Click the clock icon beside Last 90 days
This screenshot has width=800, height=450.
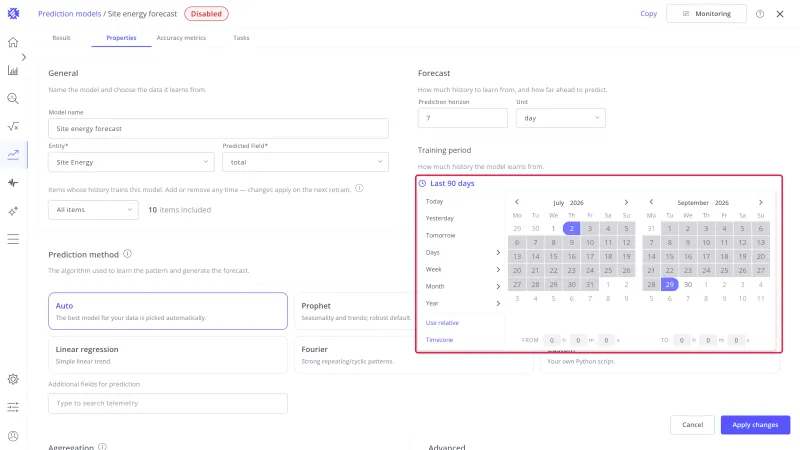pos(422,183)
